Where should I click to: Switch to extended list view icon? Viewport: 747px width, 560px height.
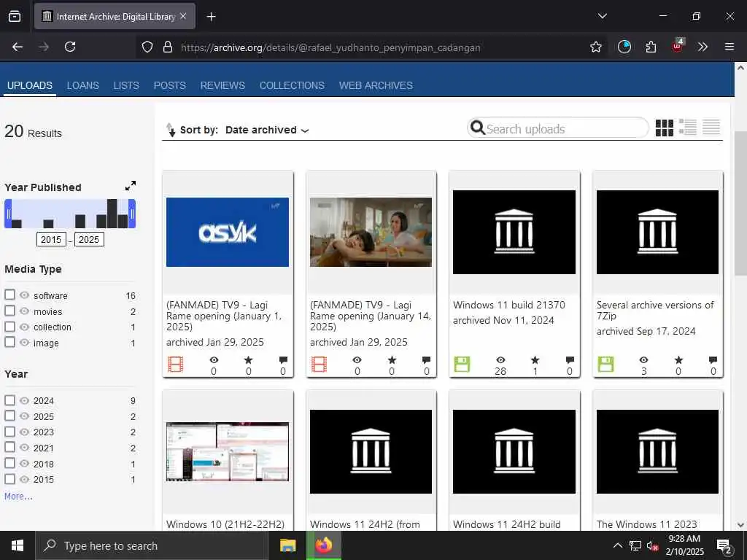pos(687,128)
